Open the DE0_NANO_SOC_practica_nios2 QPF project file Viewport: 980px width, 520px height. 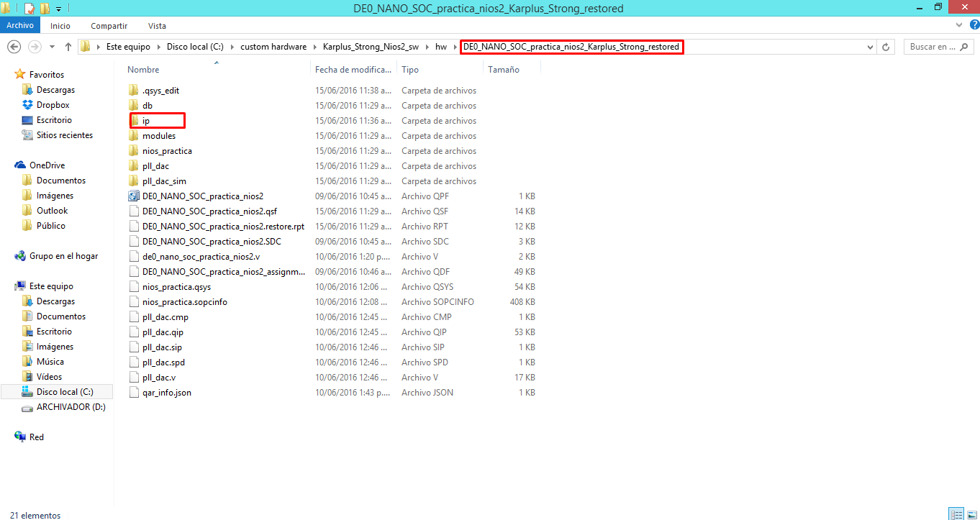point(202,196)
